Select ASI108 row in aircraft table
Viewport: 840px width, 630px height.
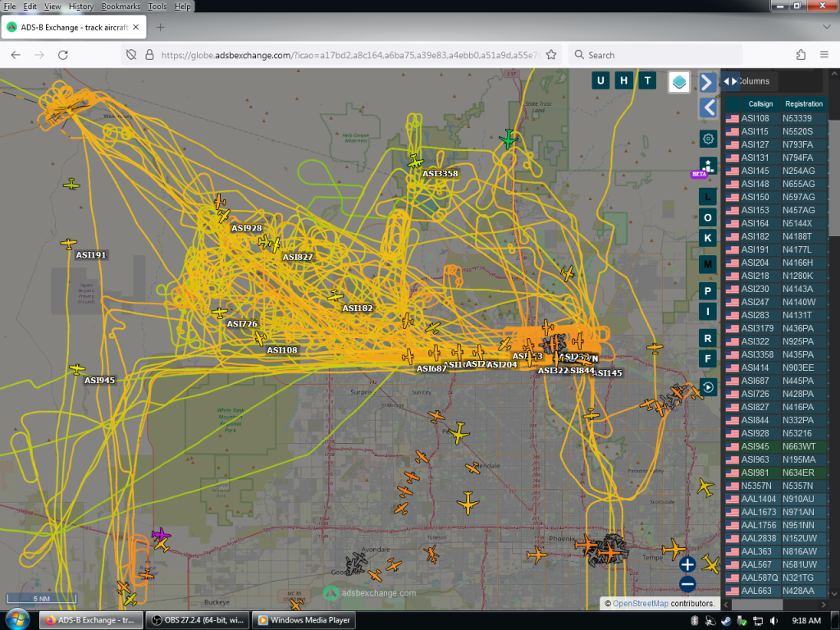coord(776,118)
